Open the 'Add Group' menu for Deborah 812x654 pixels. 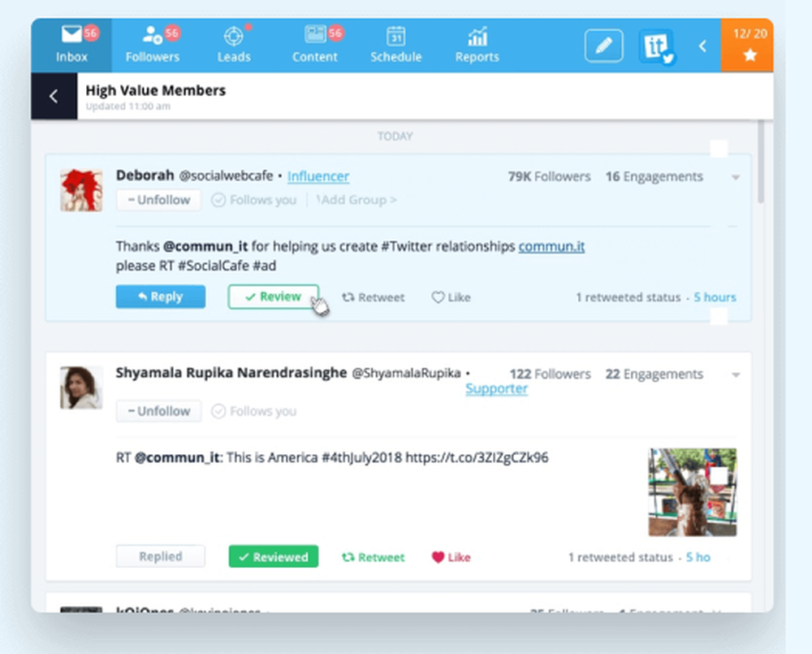[x=356, y=200]
